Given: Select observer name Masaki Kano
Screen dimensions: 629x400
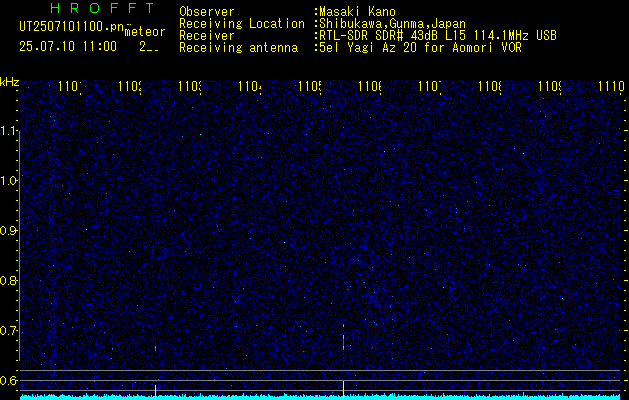Looking at the screenshot, I should click(x=358, y=12).
